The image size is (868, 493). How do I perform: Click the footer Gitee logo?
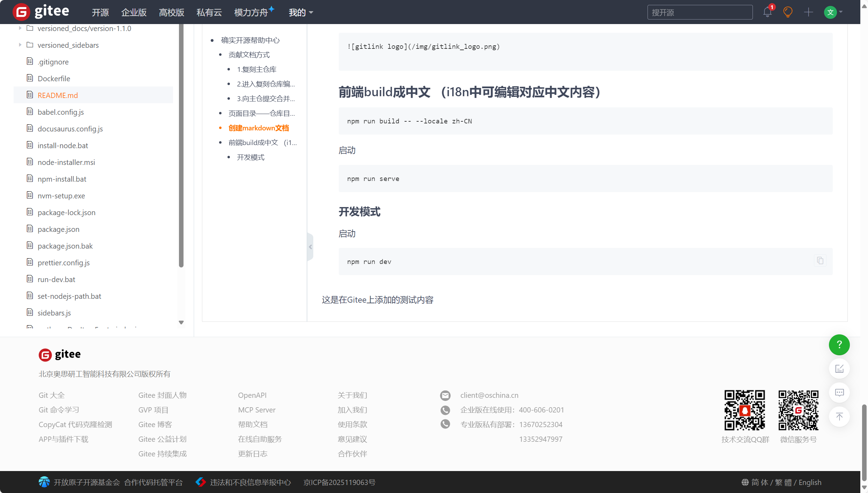point(60,355)
